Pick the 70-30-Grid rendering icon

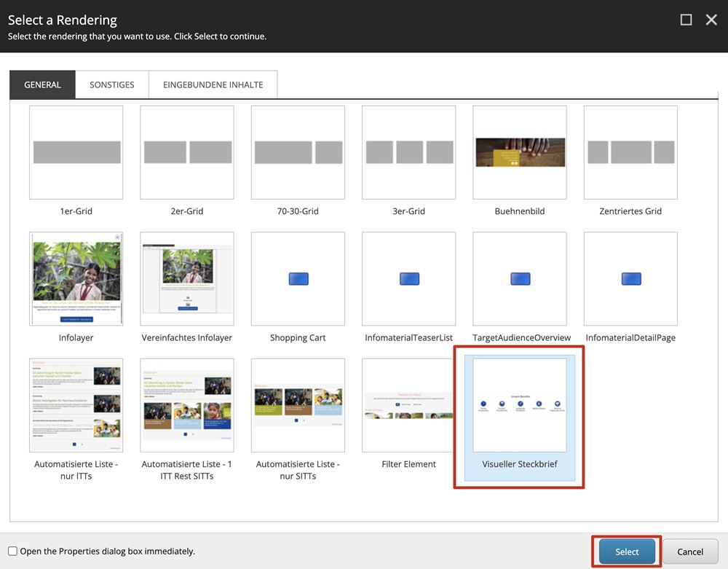pos(298,152)
